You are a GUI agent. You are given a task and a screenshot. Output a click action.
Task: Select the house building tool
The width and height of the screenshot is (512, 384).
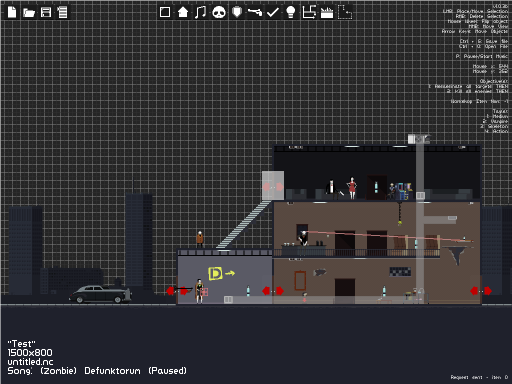(x=183, y=12)
